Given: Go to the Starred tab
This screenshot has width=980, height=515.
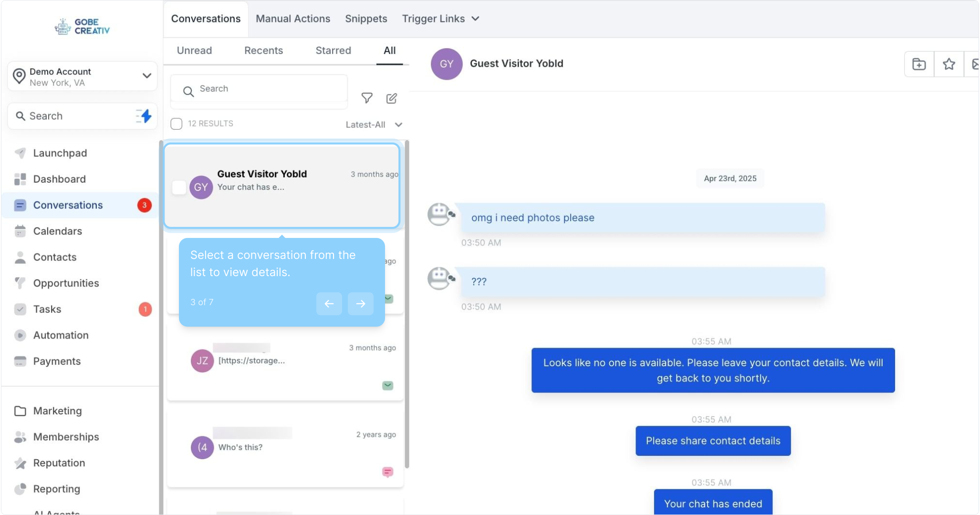Looking at the screenshot, I should [x=333, y=51].
